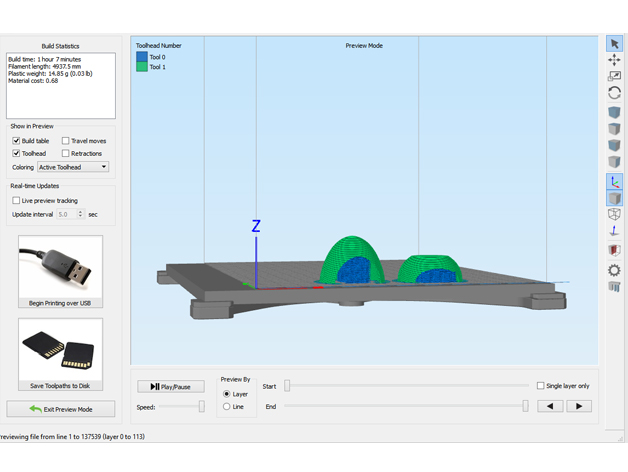
Task: Toggle the coordinate axes display icon
Action: click(x=614, y=182)
